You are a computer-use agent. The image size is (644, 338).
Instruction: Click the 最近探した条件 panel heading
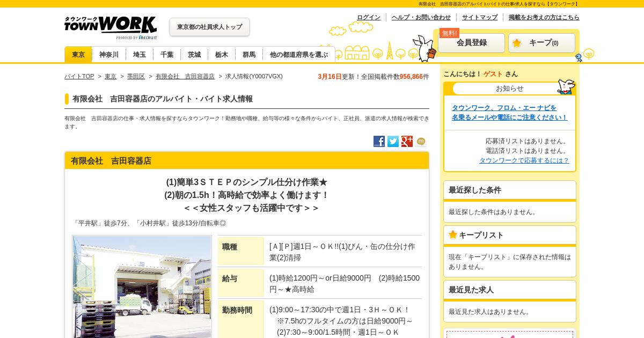tap(510, 190)
